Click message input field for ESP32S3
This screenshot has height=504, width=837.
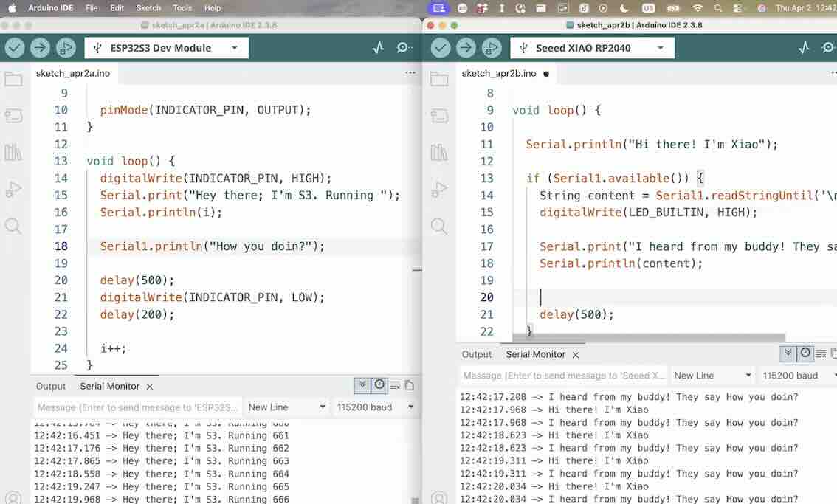point(138,407)
